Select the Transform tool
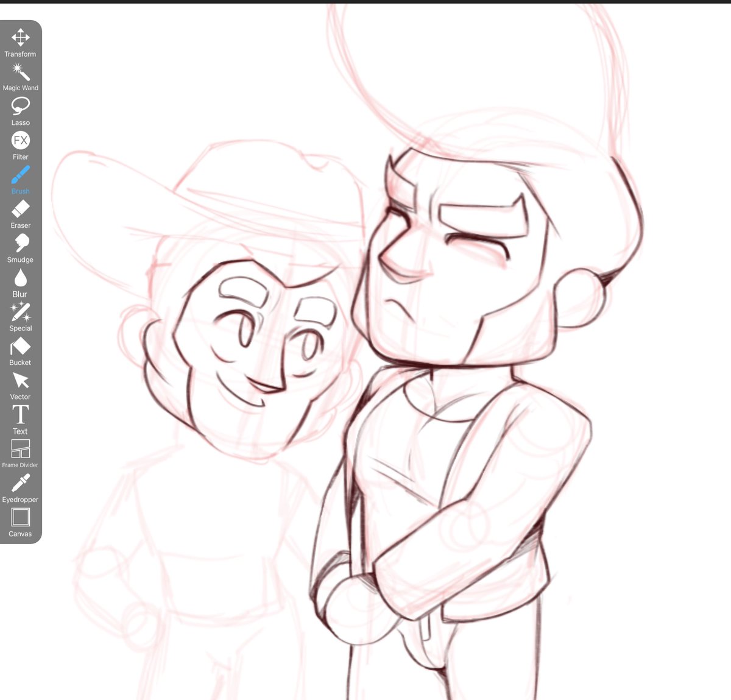731x700 pixels. pyautogui.click(x=20, y=43)
